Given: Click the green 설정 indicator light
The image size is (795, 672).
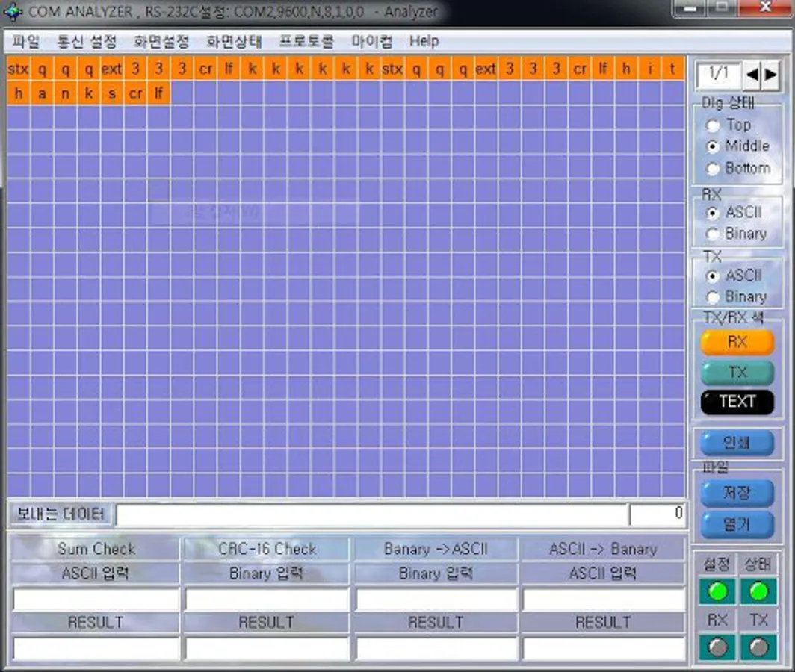Looking at the screenshot, I should 717,591.
